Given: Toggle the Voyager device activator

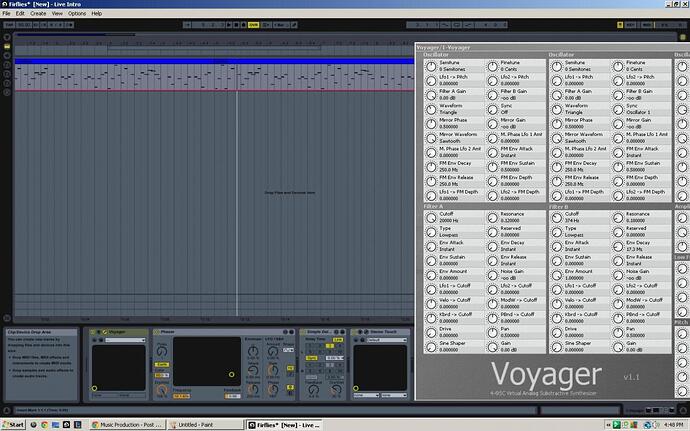Looking at the screenshot, I should pos(92,332).
